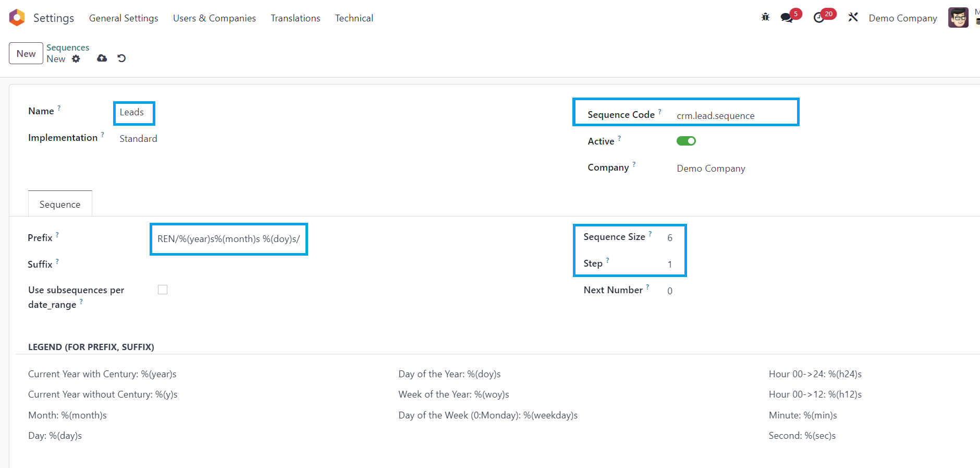This screenshot has width=980, height=468.
Task: Open the Demo Company switcher
Action: point(903,18)
